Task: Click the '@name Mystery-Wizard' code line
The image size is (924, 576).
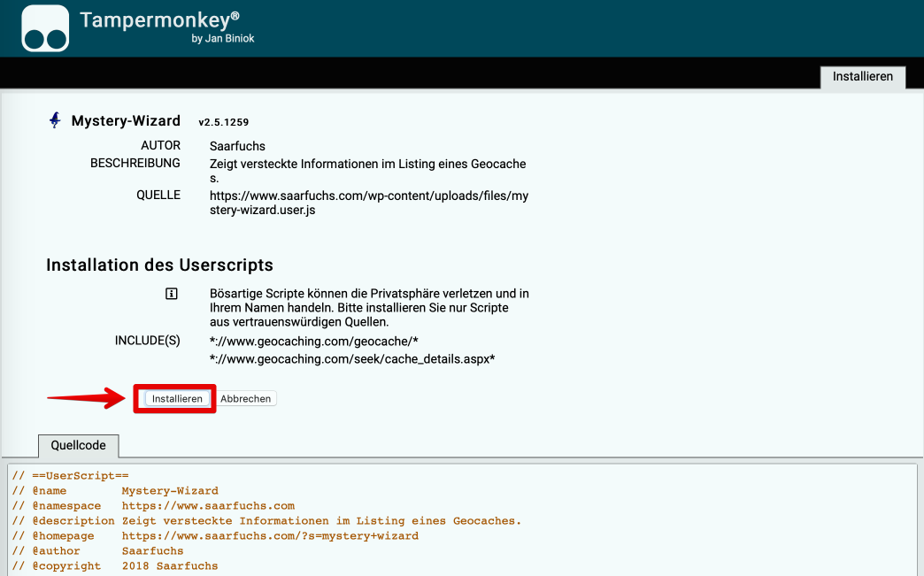Action: [115, 490]
